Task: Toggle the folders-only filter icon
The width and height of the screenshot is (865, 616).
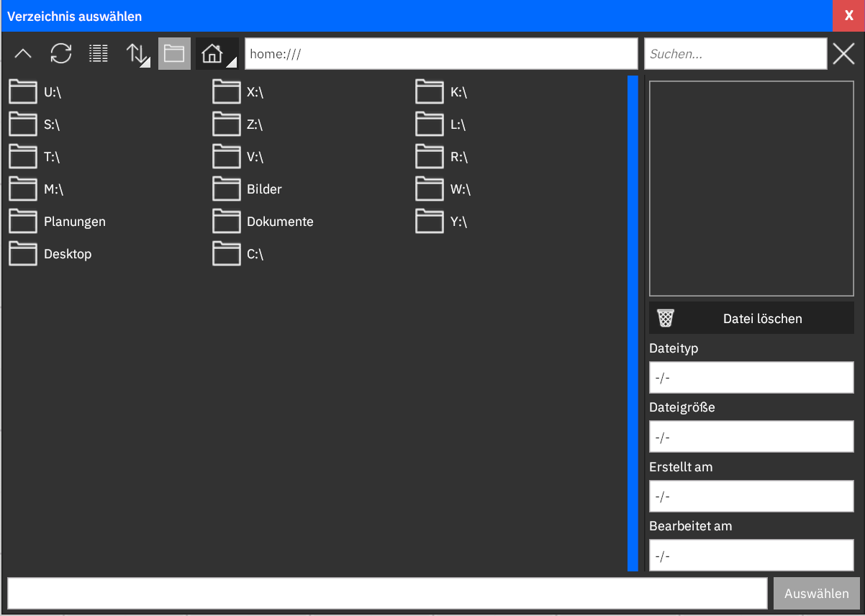Action: pyautogui.click(x=174, y=54)
